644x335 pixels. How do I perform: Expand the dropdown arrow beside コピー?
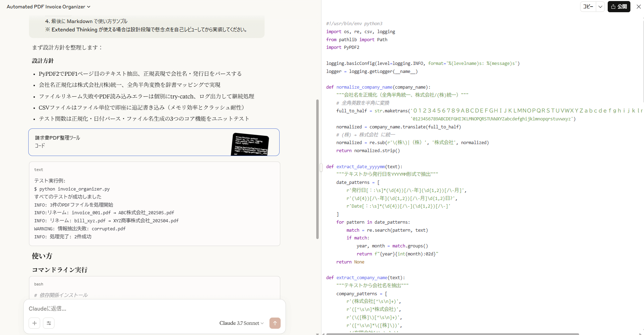(x=600, y=7)
